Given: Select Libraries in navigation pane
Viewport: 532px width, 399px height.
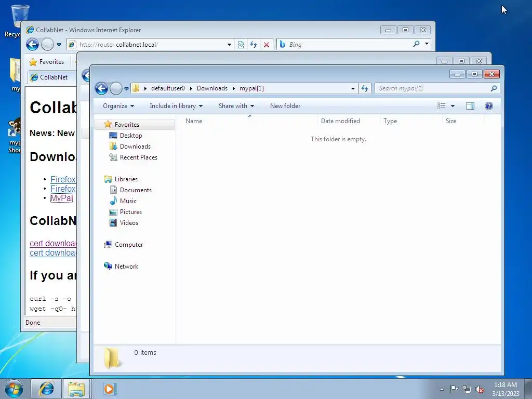Looking at the screenshot, I should [x=126, y=179].
